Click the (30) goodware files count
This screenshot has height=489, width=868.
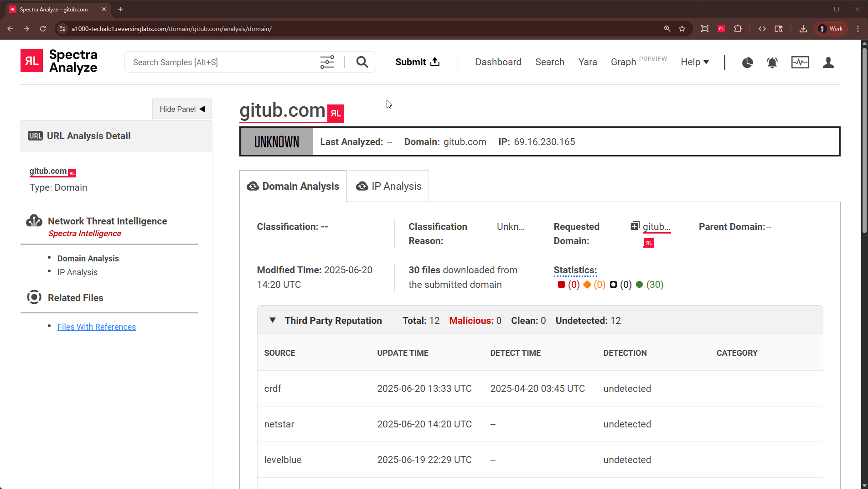point(655,285)
